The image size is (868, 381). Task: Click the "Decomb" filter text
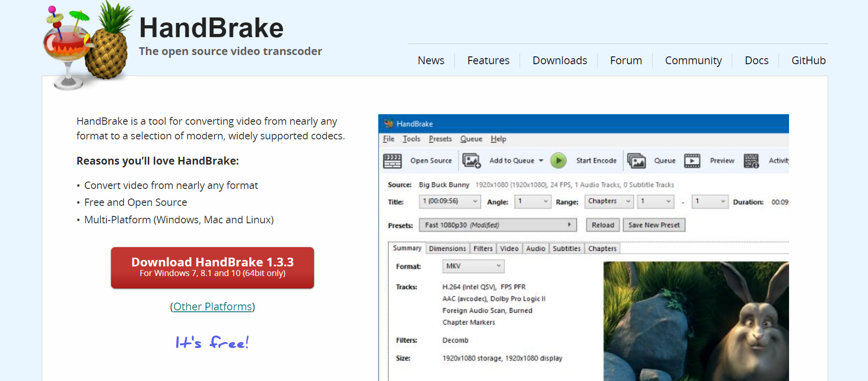455,340
